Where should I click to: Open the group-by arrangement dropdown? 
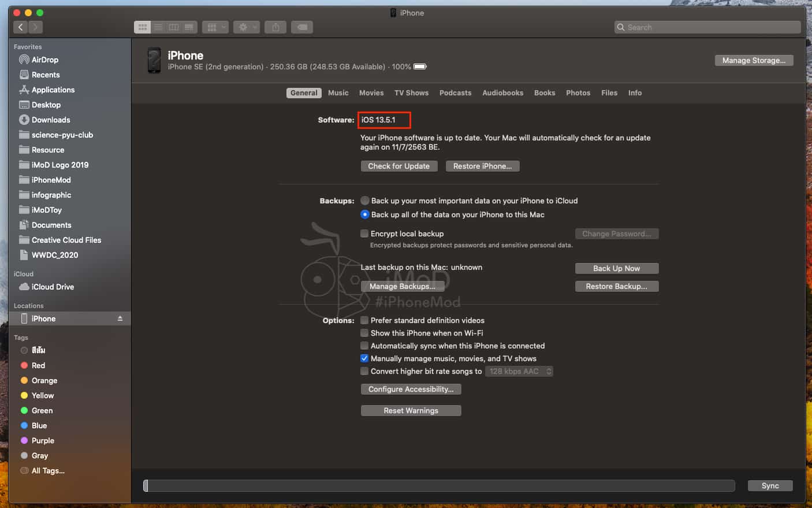tap(215, 27)
